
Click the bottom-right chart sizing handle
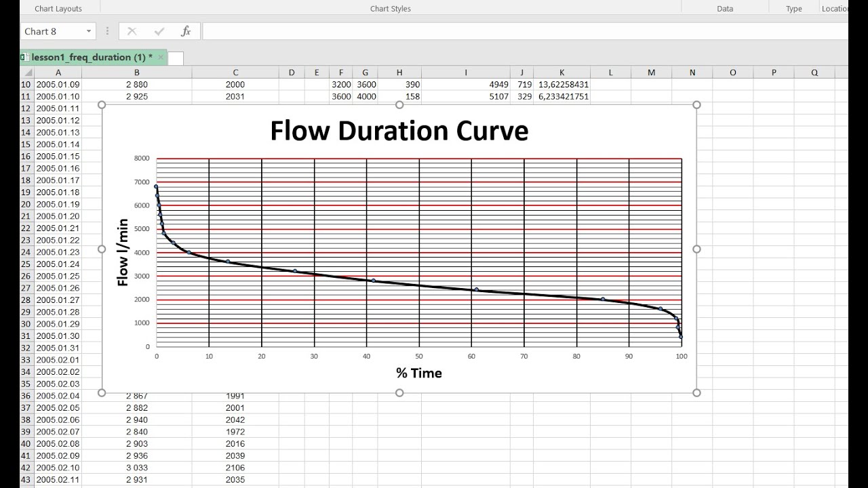coord(696,392)
